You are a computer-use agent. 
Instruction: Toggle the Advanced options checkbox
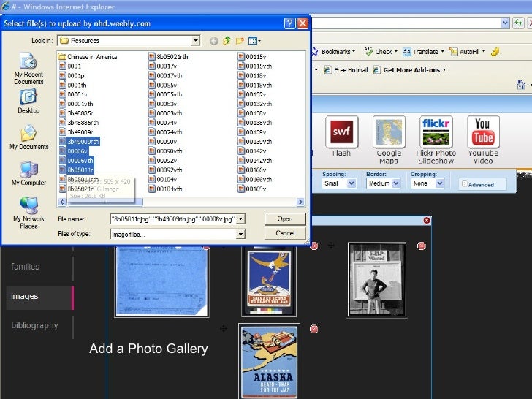click(463, 185)
